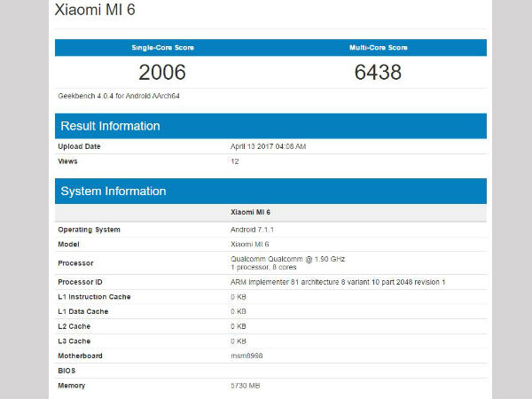Select the BIOS row label

coord(66,371)
